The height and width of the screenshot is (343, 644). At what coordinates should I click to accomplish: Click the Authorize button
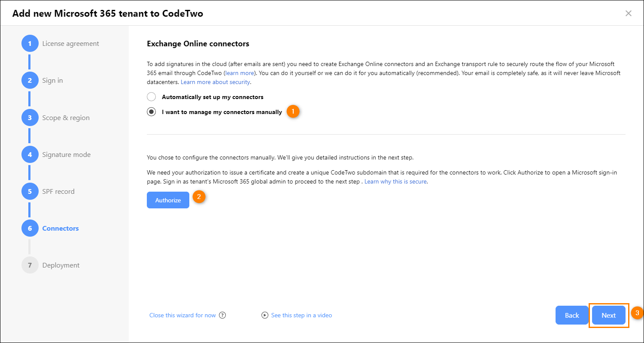[168, 200]
